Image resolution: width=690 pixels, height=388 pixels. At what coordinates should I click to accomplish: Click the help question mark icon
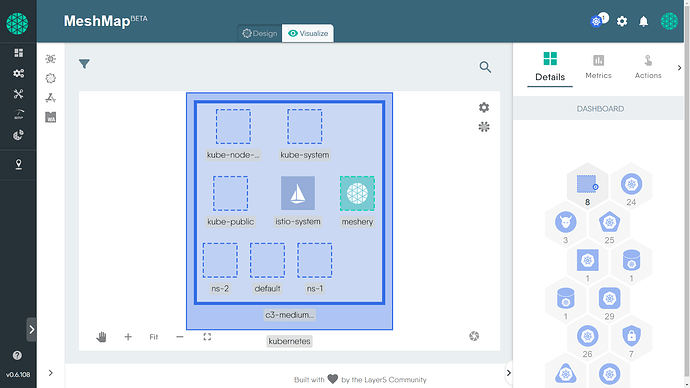coord(17,355)
